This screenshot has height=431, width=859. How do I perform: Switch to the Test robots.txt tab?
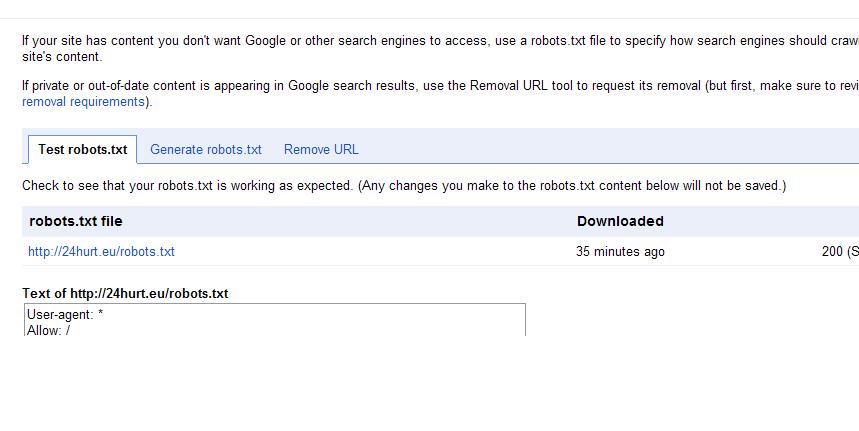point(83,150)
